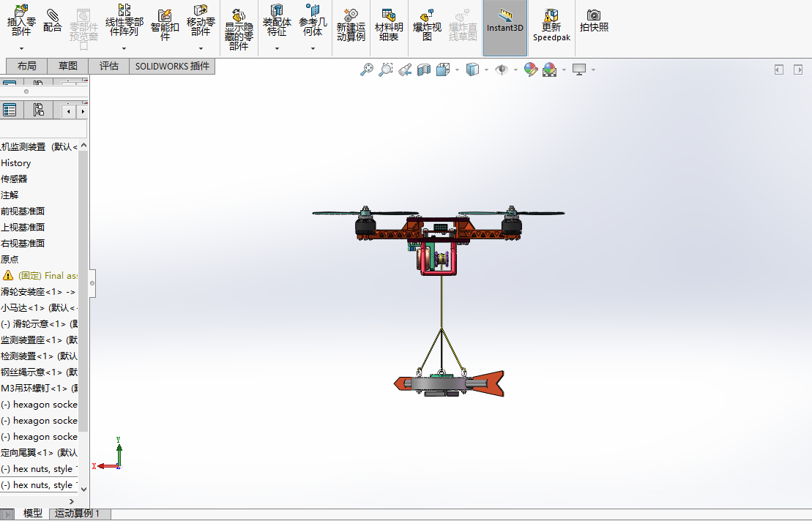The width and height of the screenshot is (812, 521).
Task: Select the (固定) Final assembly warning item
Action: tap(40, 276)
